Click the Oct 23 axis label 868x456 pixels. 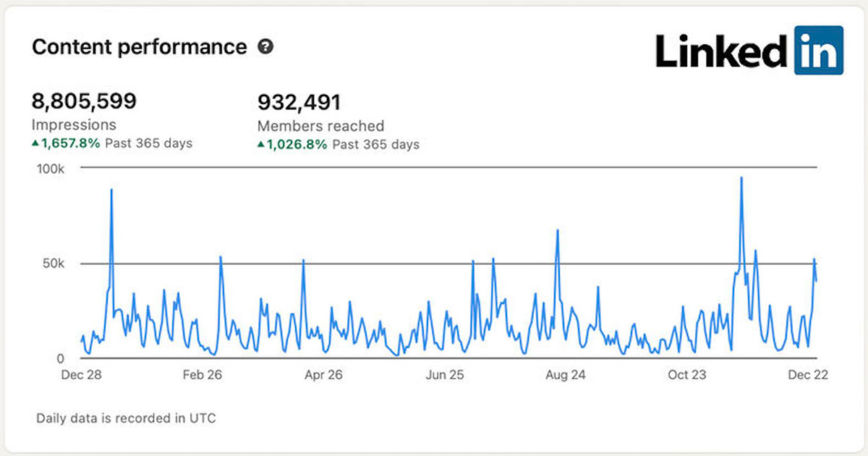687,375
